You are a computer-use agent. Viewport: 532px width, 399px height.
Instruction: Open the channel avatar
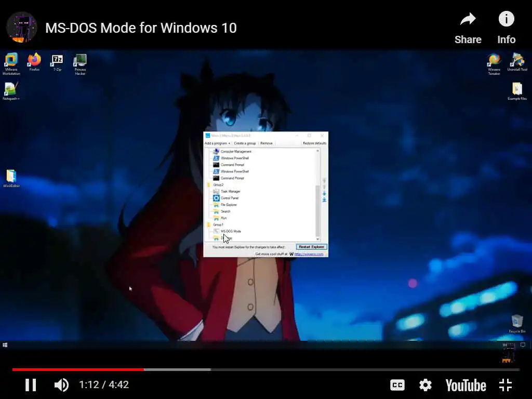21,28
